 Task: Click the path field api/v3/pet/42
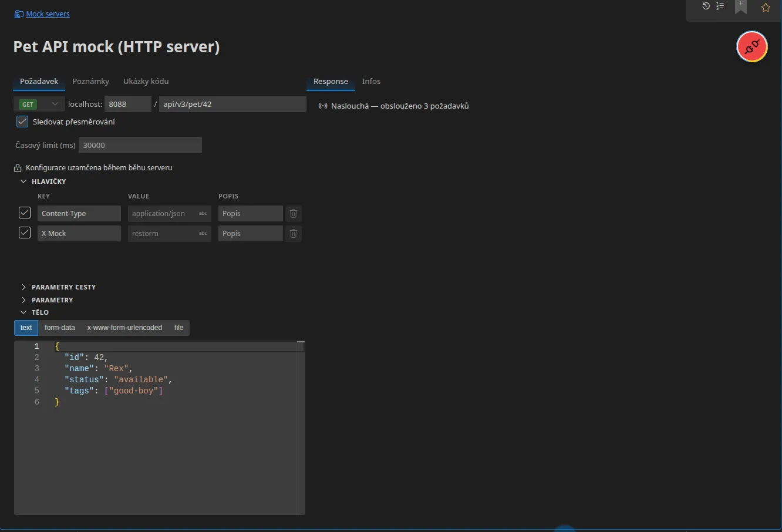[x=232, y=104]
